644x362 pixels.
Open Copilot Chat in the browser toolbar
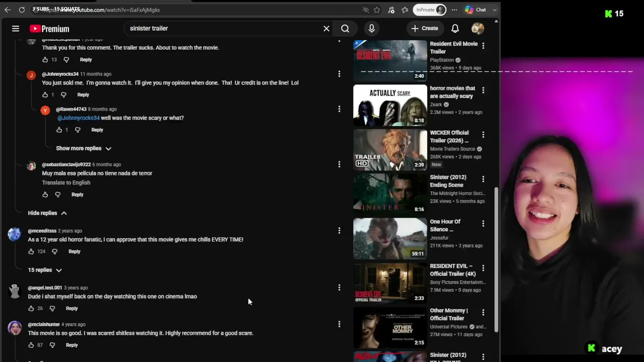pyautogui.click(x=475, y=10)
